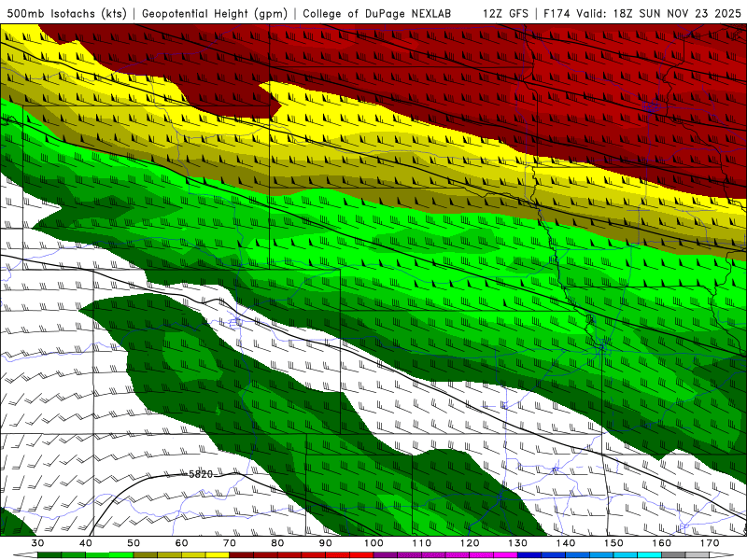Image resolution: width=747 pixels, height=560 pixels.
Task: Click the 150 label on the color scale
Action: pyautogui.click(x=613, y=543)
